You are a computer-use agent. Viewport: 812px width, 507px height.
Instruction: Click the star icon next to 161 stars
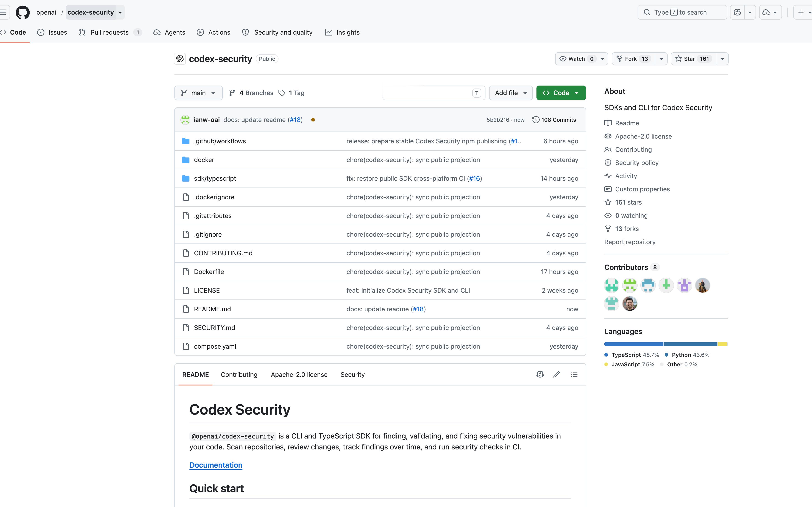click(x=608, y=202)
